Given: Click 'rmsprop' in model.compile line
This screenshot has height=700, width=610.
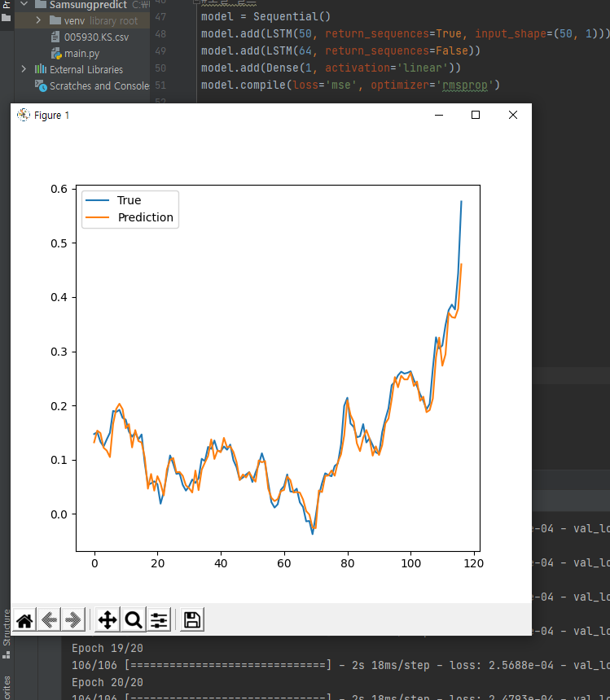Looking at the screenshot, I should coord(464,85).
